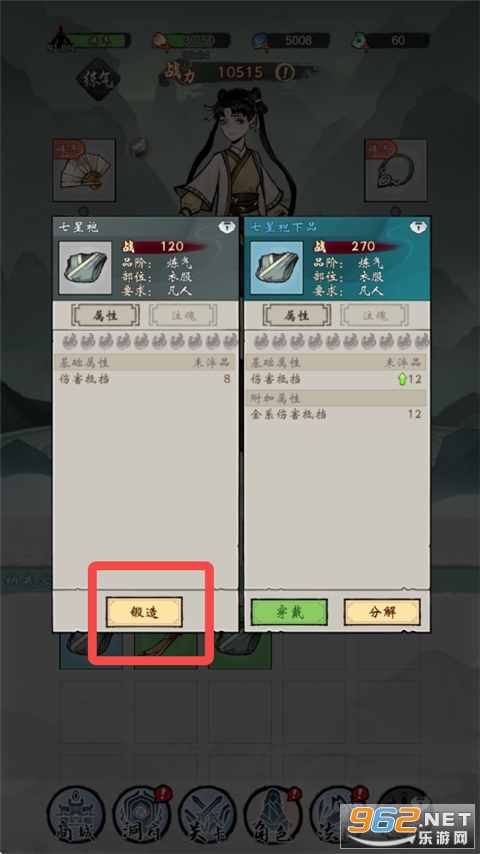
Task: Click the 七星袍 item thumbnail
Action: point(85,268)
